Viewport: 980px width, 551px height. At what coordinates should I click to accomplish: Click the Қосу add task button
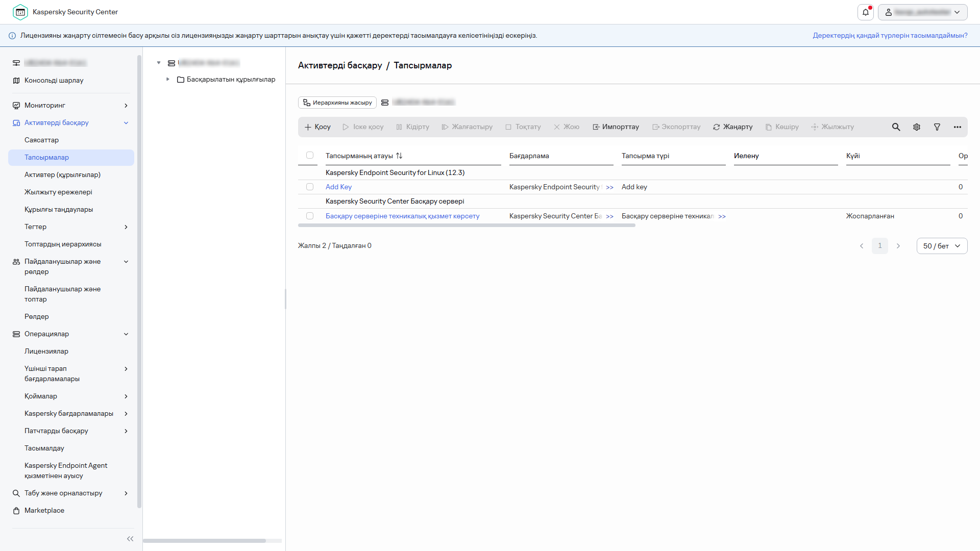pyautogui.click(x=317, y=127)
